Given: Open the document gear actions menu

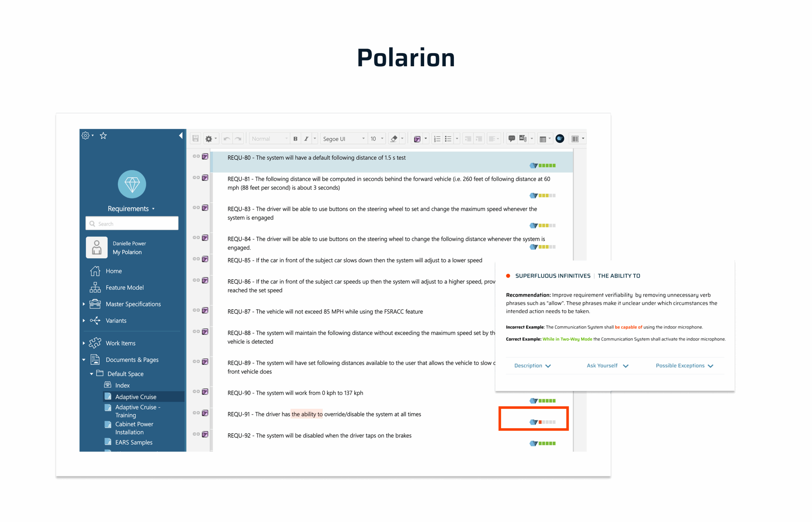Looking at the screenshot, I should click(x=211, y=139).
